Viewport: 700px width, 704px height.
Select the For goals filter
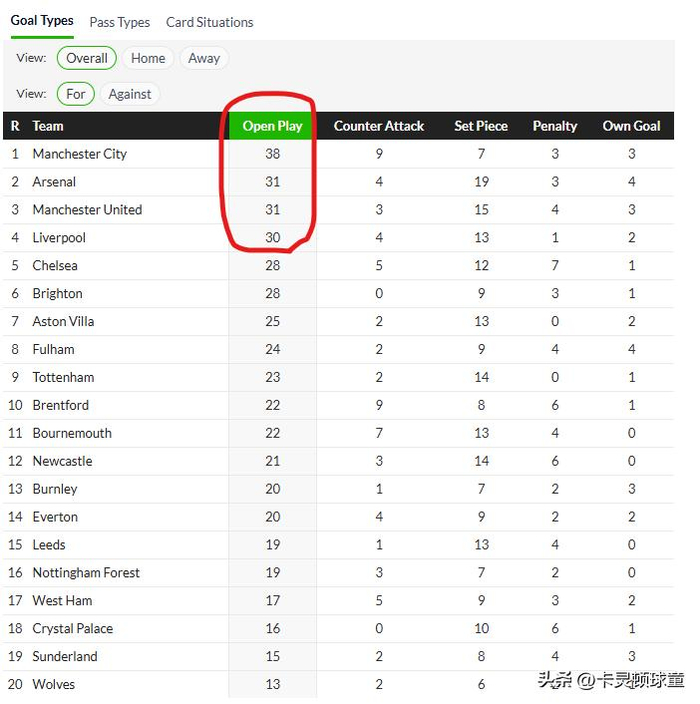click(76, 94)
